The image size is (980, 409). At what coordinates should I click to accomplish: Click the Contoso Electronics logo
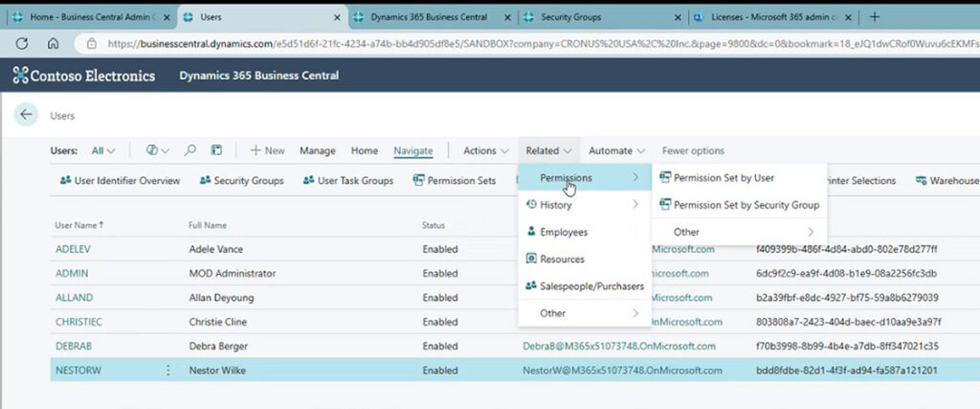(84, 77)
